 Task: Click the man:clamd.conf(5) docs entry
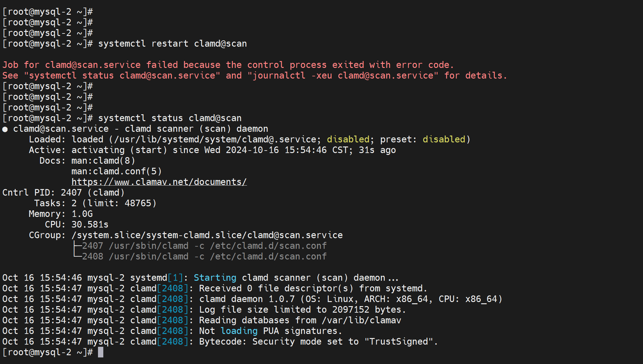pyautogui.click(x=116, y=171)
